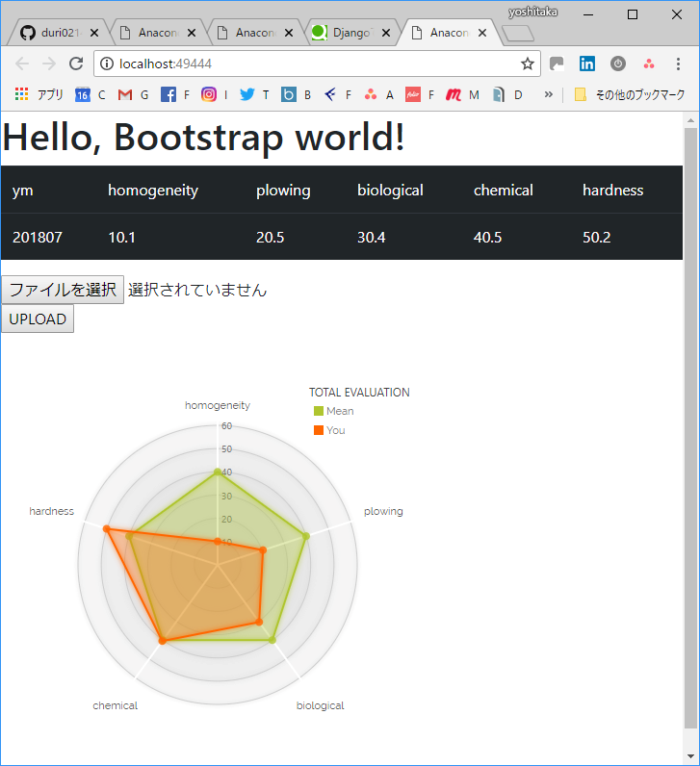The image size is (700, 766).
Task: Click the 30.4 table cell
Action: [x=371, y=238]
